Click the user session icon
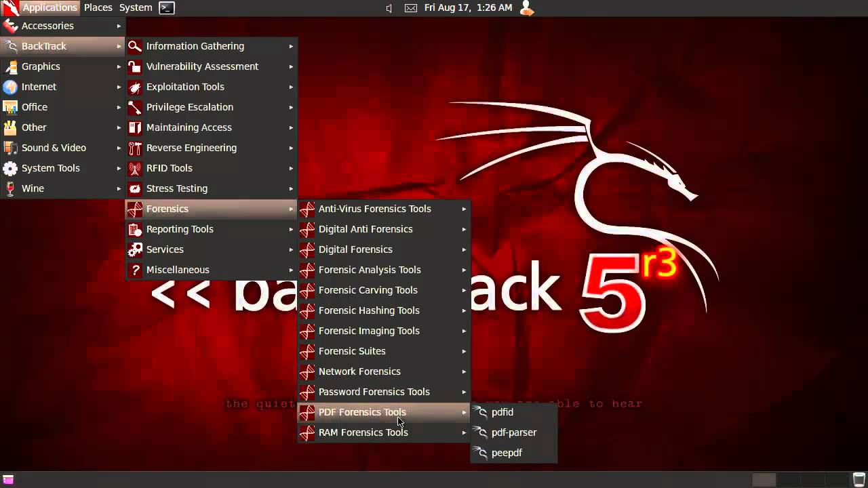Viewport: 868px width, 488px height. click(527, 8)
